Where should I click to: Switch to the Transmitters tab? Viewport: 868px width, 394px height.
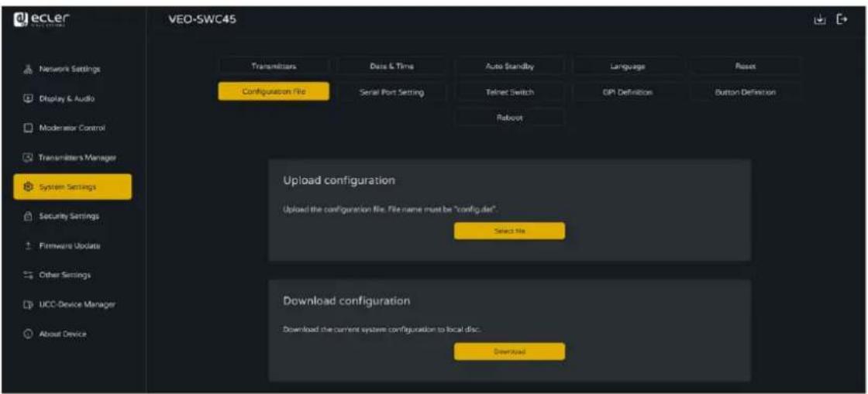click(x=274, y=66)
